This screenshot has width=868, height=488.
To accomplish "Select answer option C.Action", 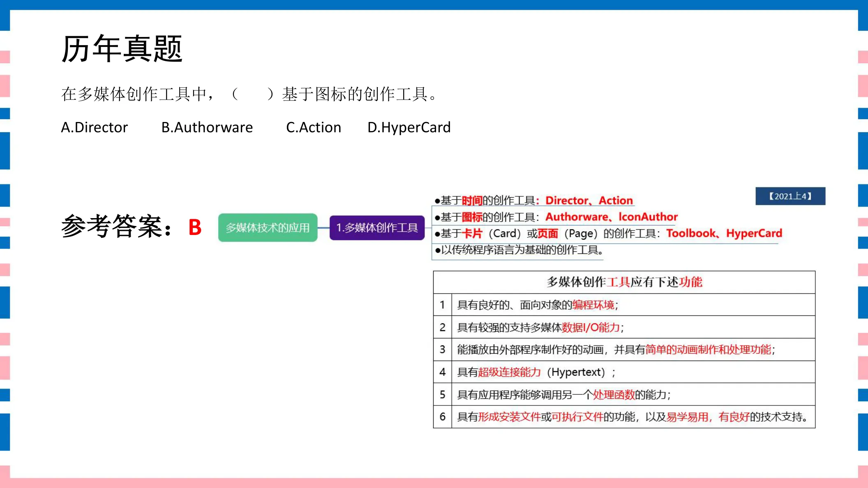I will point(314,127).
